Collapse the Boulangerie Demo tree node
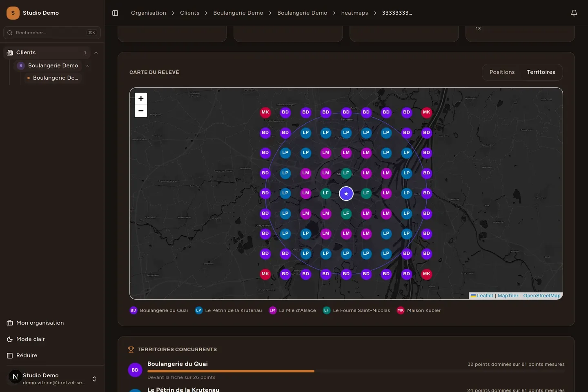 tap(87, 66)
